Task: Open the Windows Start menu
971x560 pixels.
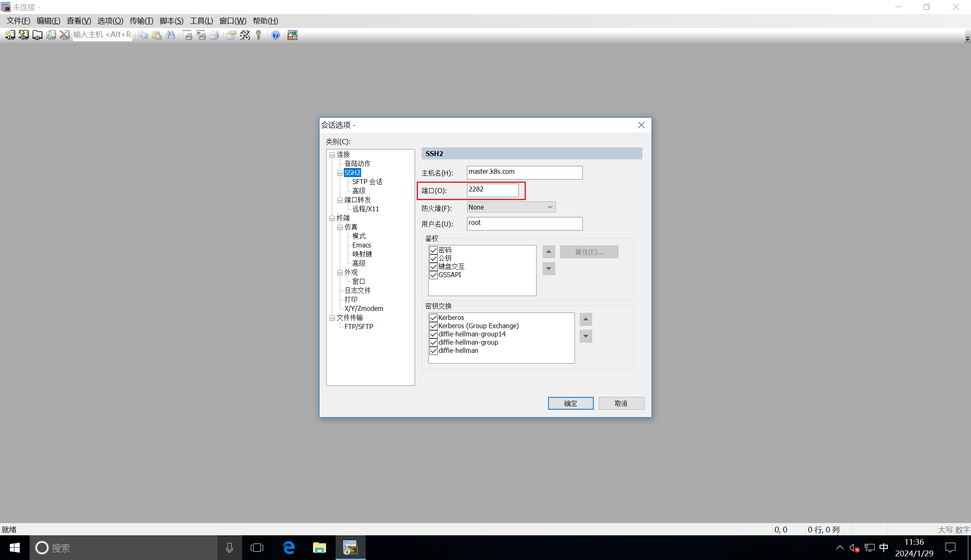Action: [x=14, y=548]
